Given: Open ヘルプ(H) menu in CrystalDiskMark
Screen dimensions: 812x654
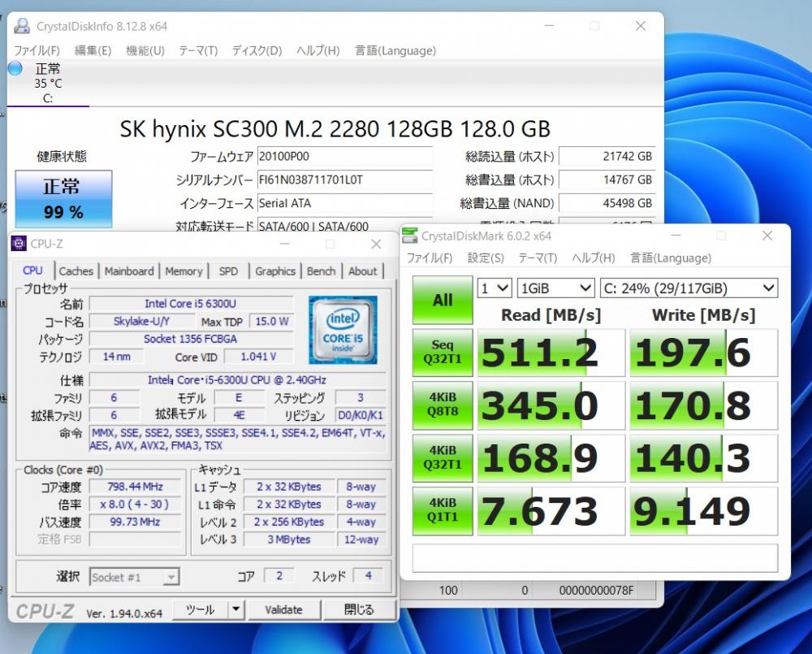Looking at the screenshot, I should coord(594,258).
